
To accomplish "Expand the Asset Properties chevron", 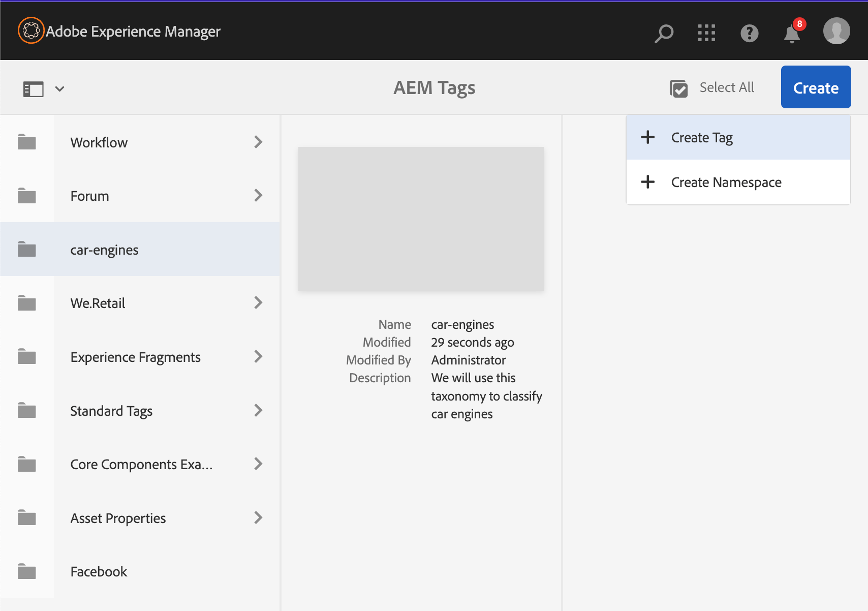I will click(258, 517).
